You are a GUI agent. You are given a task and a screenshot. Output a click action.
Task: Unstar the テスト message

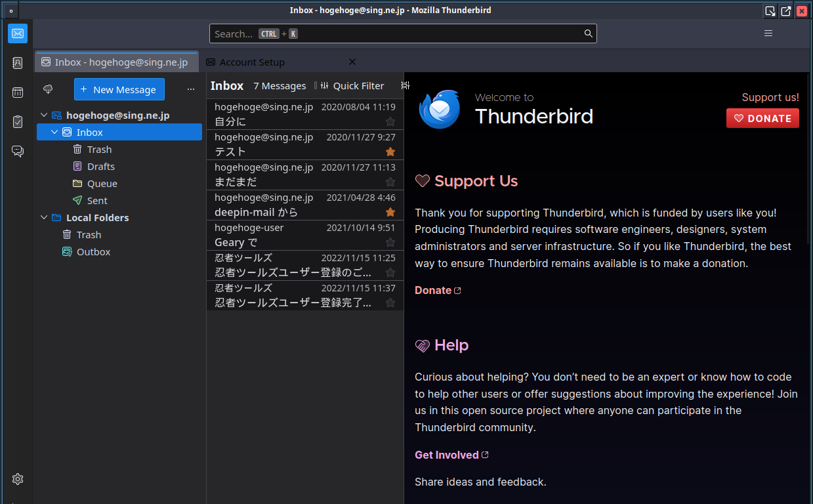[390, 152]
